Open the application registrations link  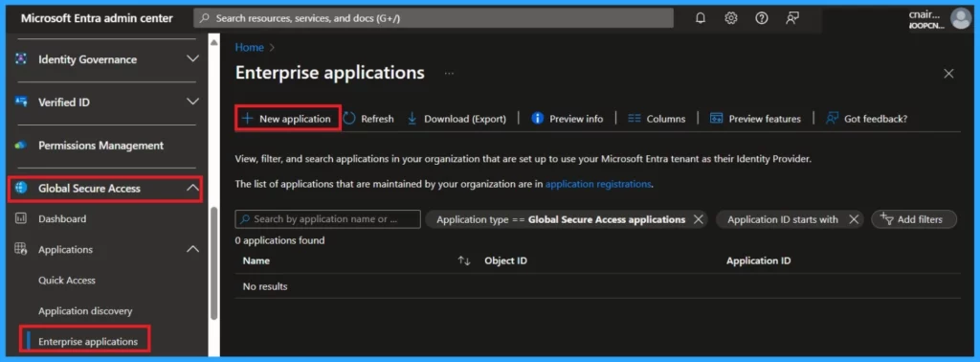598,184
